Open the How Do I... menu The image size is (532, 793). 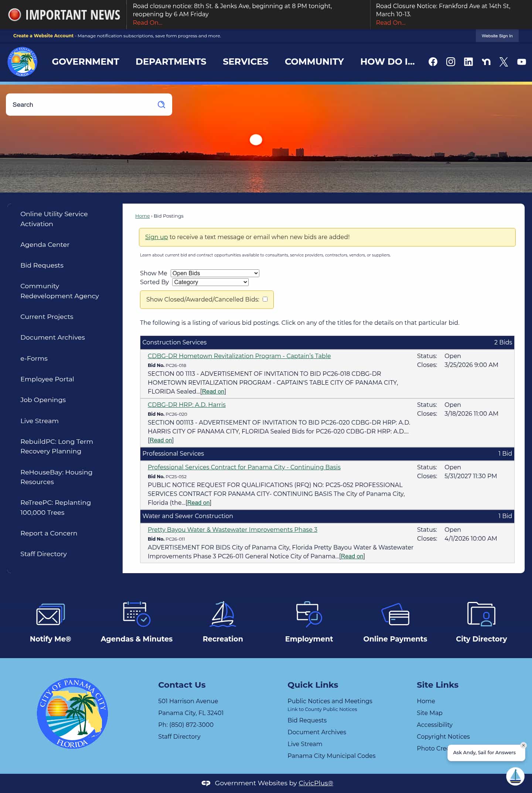click(x=387, y=62)
